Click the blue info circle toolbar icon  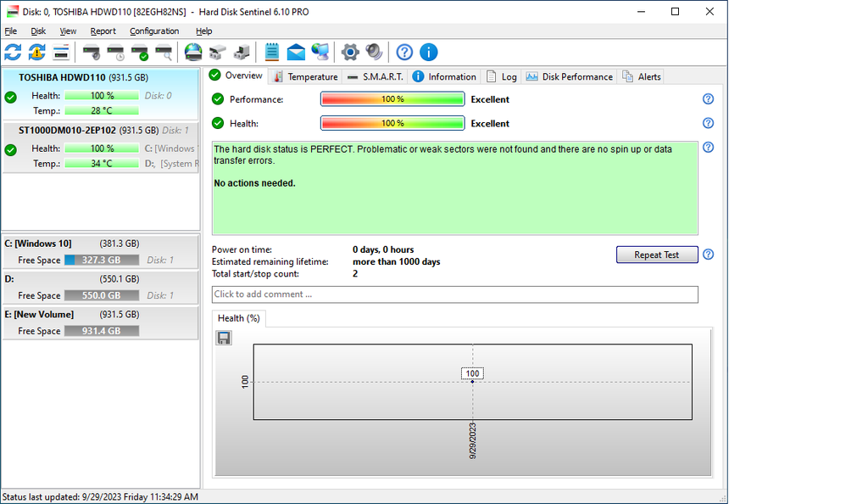[428, 53]
